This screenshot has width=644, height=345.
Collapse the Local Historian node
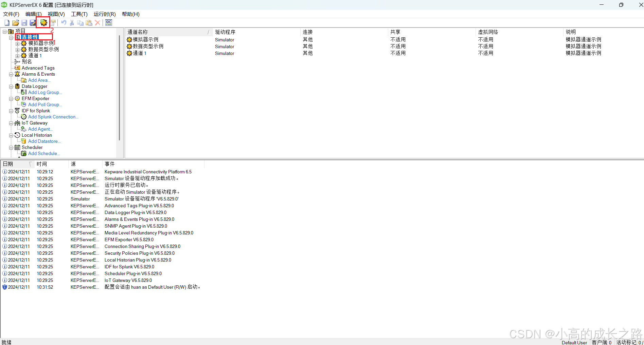tap(11, 135)
